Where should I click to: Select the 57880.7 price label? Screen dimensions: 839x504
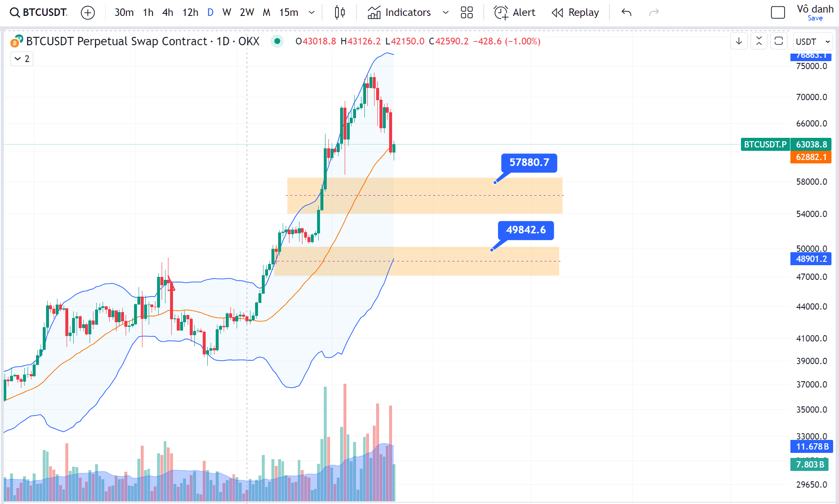(x=529, y=163)
